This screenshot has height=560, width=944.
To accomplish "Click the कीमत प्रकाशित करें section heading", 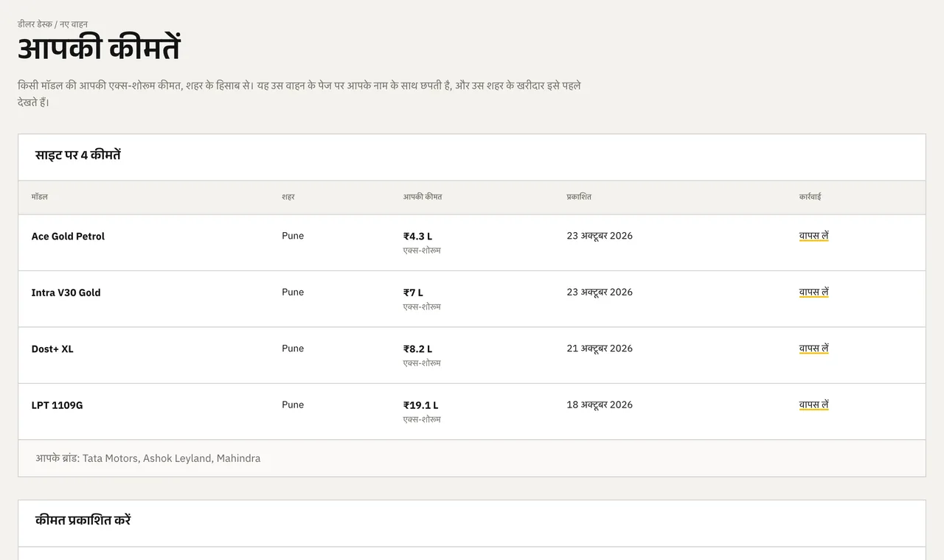I will click(x=83, y=520).
